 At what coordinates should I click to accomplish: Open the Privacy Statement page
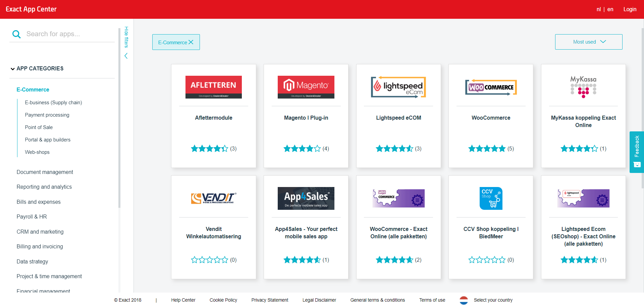[x=270, y=300]
